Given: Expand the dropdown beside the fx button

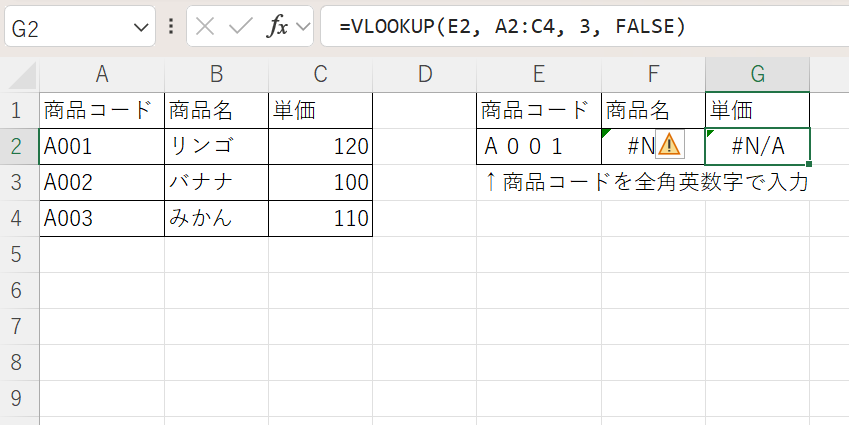Looking at the screenshot, I should 304,26.
